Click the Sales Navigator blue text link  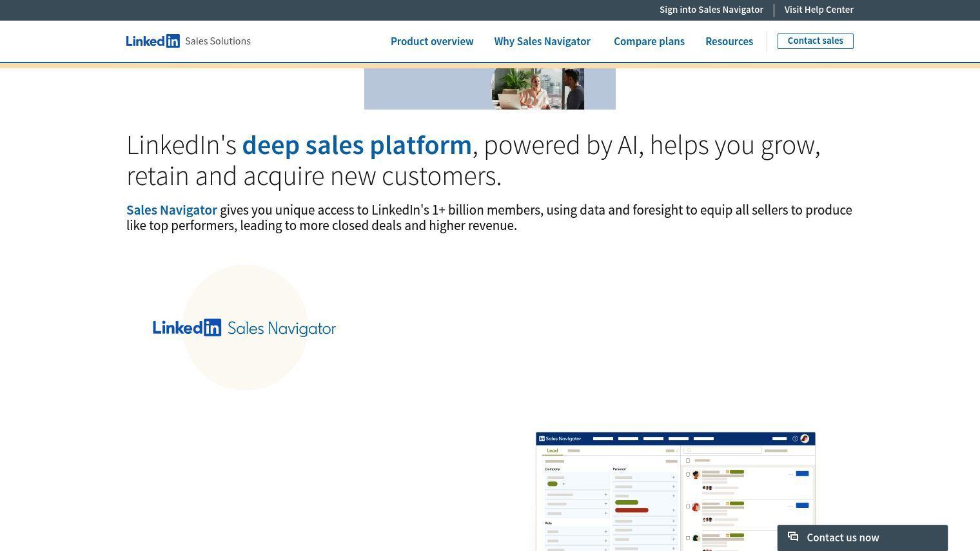[171, 210]
